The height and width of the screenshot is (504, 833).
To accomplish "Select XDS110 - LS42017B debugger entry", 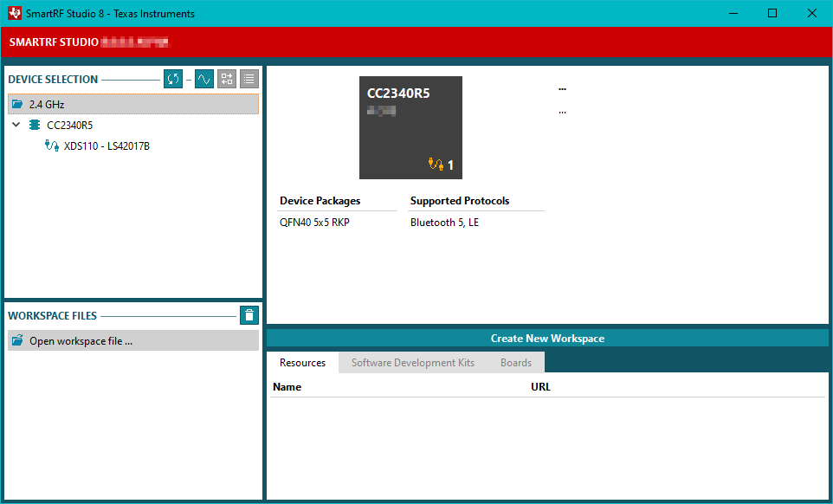I will (x=107, y=146).
